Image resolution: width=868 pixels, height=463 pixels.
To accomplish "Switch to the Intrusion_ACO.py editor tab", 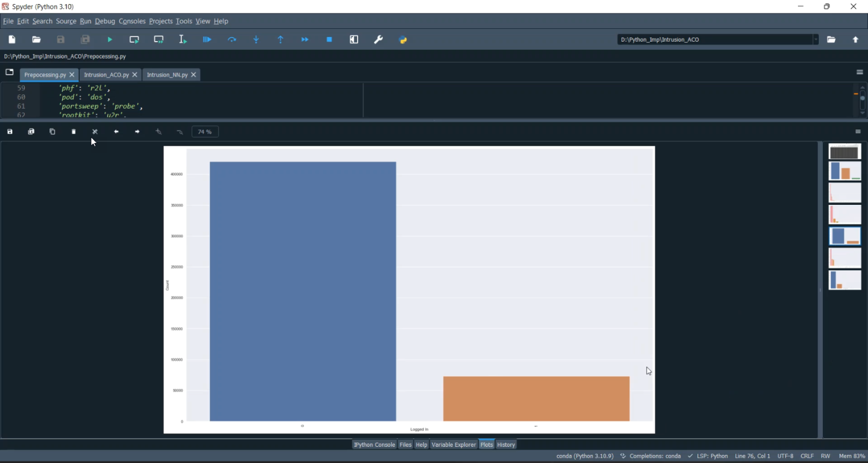I will pyautogui.click(x=106, y=75).
